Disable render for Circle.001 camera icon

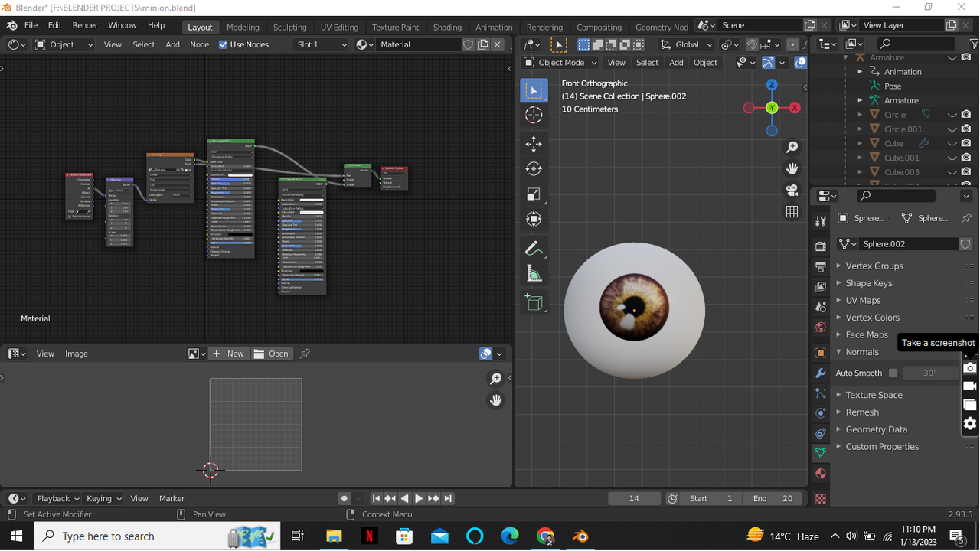click(x=966, y=129)
